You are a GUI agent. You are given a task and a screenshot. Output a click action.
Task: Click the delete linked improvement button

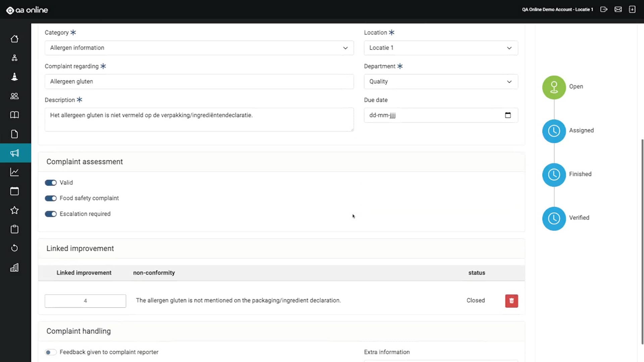511,301
